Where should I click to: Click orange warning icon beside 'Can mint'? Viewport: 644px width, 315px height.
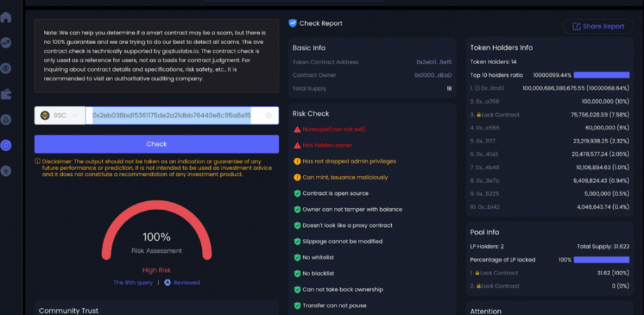coord(297,177)
